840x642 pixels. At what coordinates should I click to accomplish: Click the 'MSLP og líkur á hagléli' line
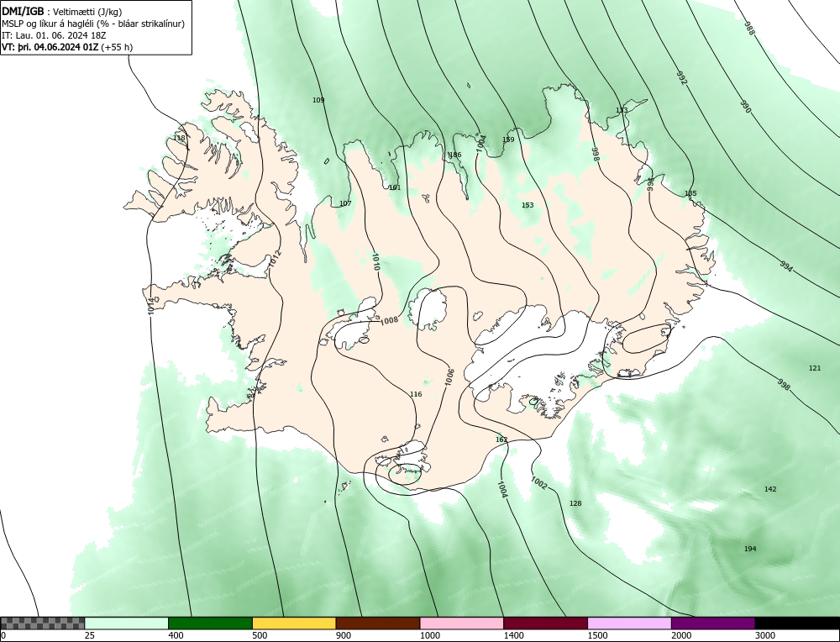[93, 24]
